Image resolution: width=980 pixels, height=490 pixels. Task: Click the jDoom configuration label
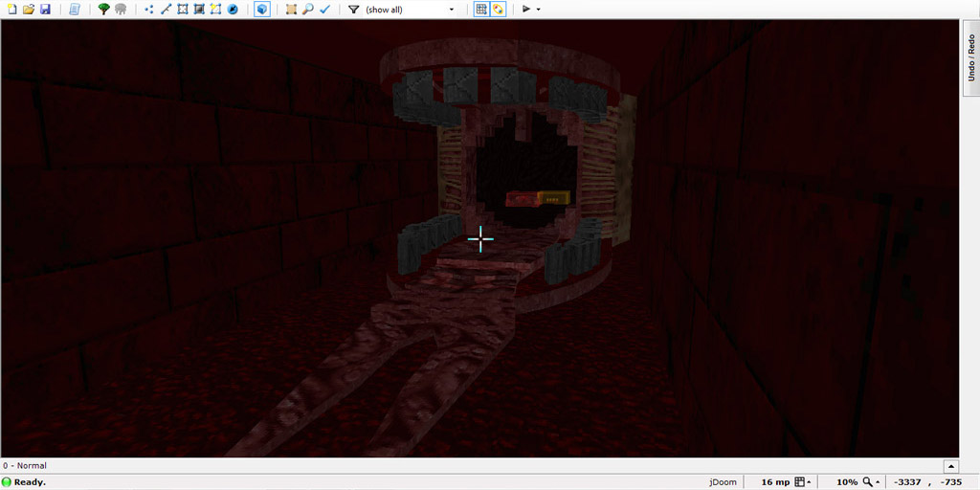click(723, 482)
